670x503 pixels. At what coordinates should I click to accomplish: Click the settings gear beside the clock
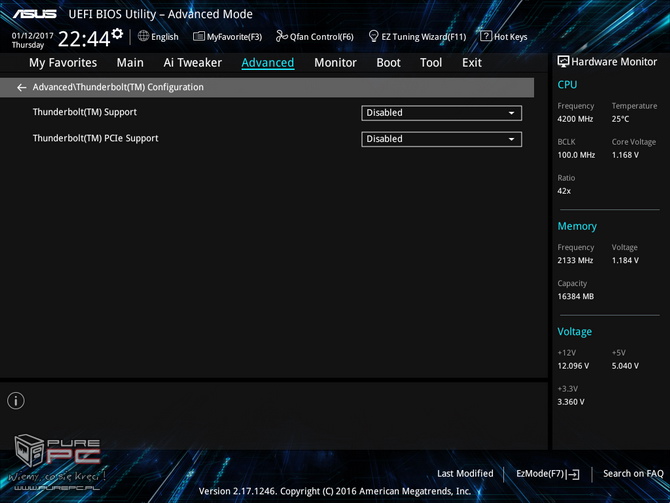pyautogui.click(x=117, y=33)
